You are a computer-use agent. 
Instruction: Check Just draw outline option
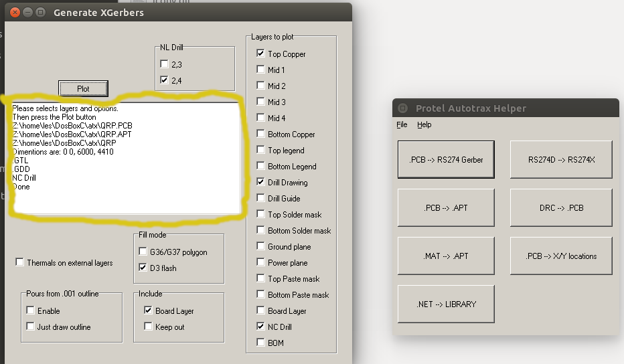coord(30,327)
